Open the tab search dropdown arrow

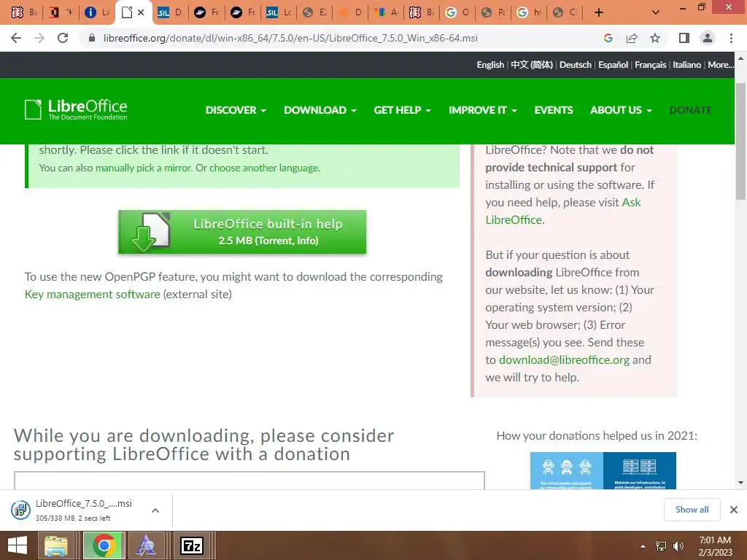(656, 12)
